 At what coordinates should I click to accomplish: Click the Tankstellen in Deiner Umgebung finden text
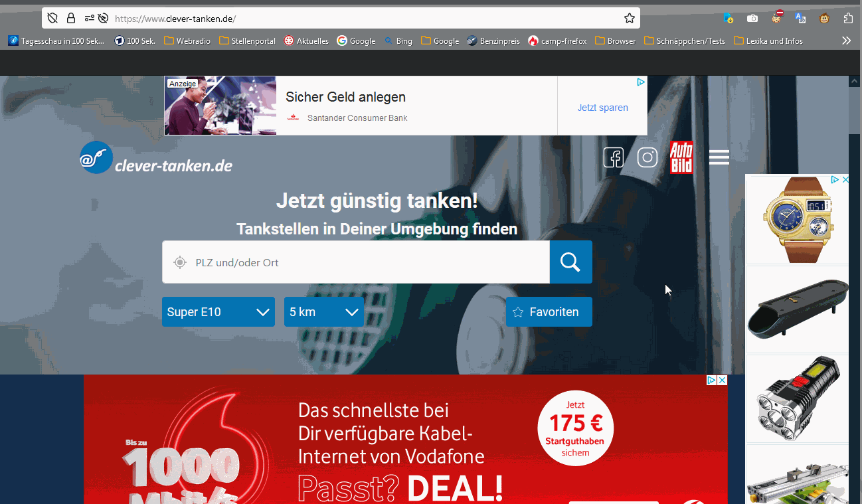coord(377,230)
